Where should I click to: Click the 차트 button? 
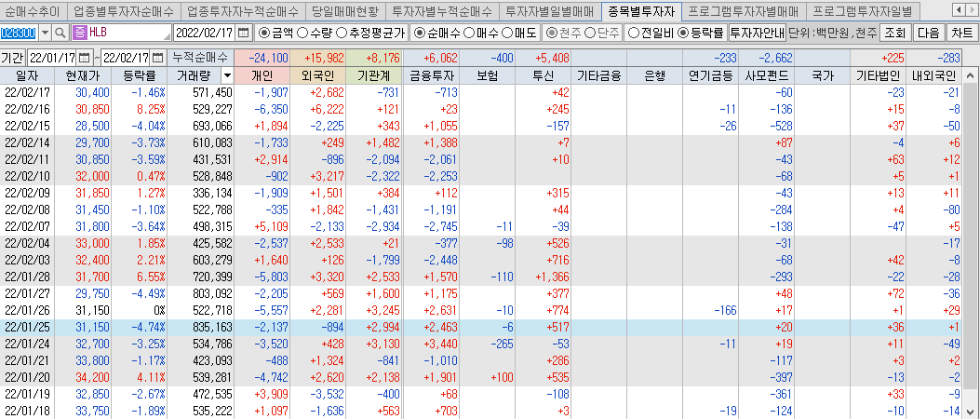[963, 33]
